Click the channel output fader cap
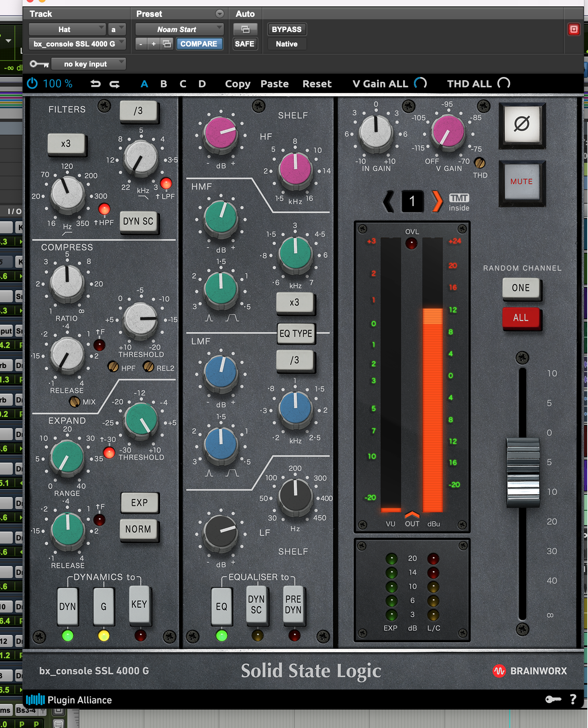 (523, 473)
